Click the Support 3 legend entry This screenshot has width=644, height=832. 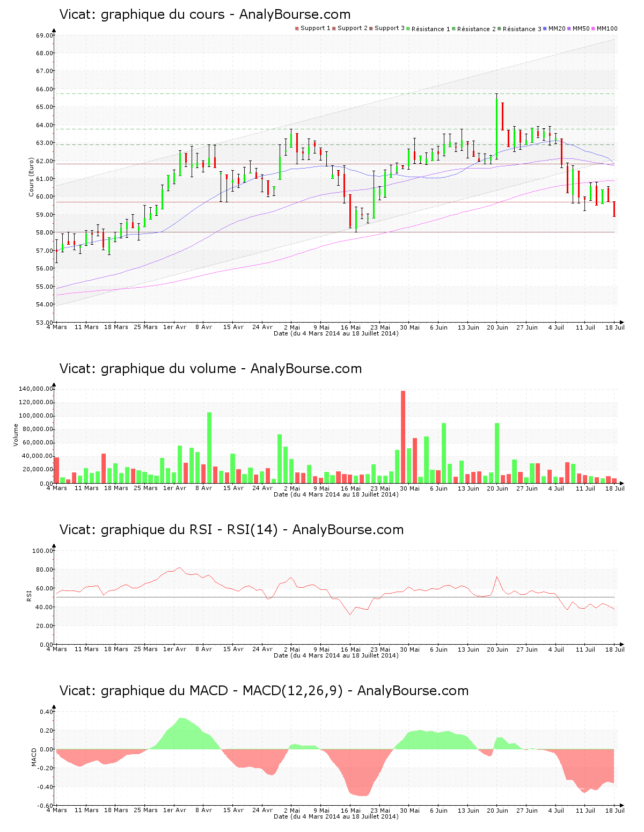tap(387, 28)
